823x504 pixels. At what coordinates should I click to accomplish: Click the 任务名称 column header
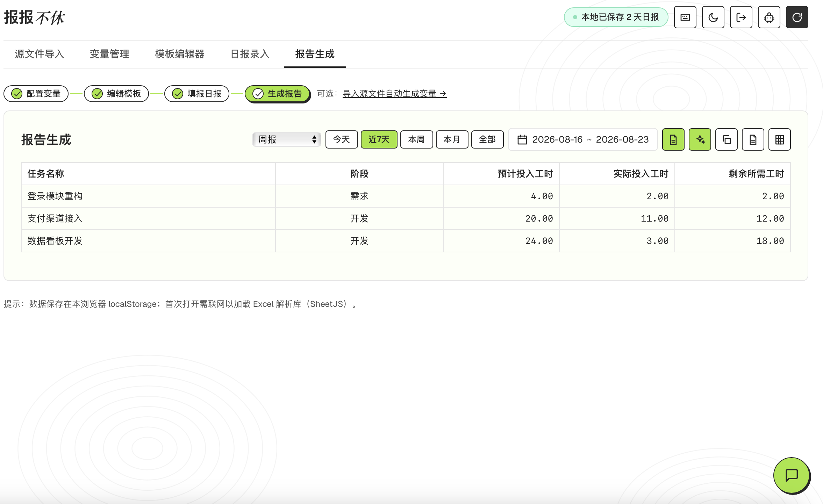tap(148, 174)
